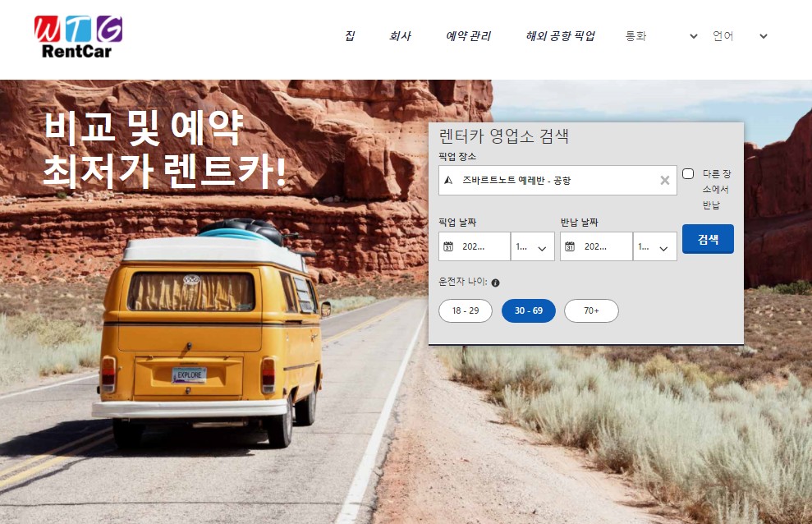This screenshot has width=812, height=524.
Task: Select the 70+ age range
Action: click(591, 310)
